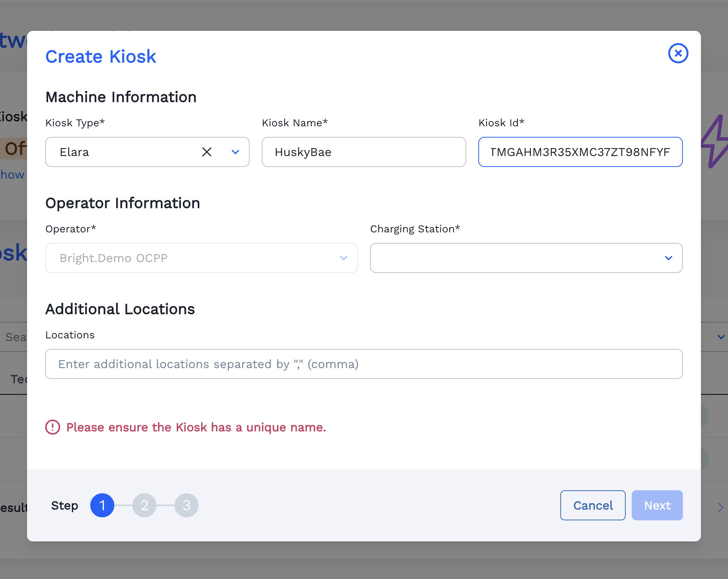Open the Operator dropdown
Screen dimensions: 728x579
click(201, 258)
